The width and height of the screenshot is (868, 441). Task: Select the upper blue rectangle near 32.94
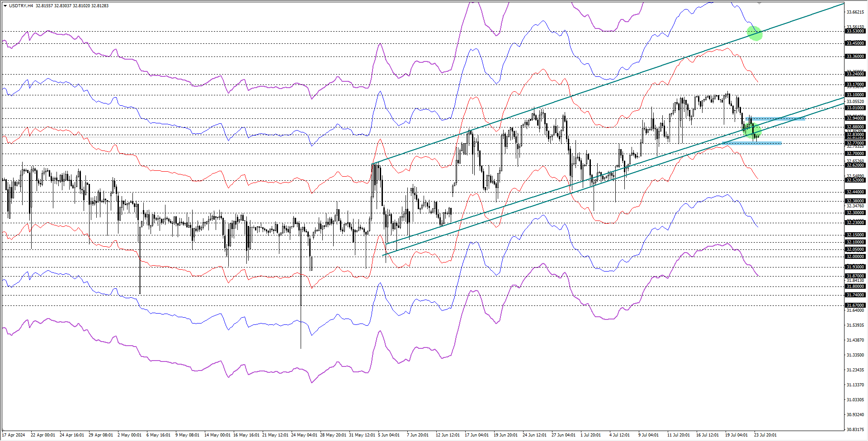point(776,118)
